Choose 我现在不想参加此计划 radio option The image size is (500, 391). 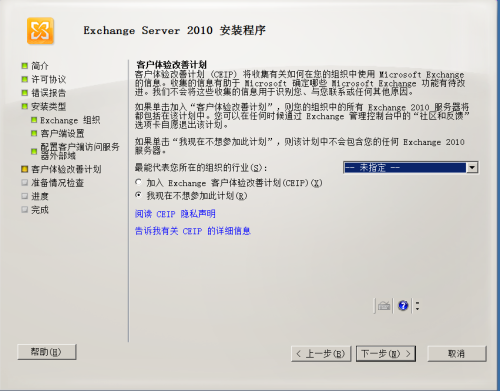pos(191,196)
